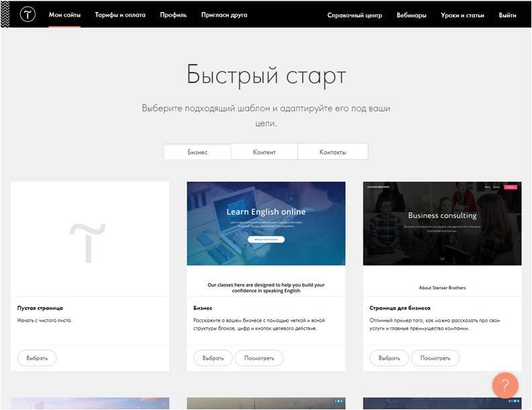Switch to the Контент tab
Screen dimensions: 532x410
[264, 152]
